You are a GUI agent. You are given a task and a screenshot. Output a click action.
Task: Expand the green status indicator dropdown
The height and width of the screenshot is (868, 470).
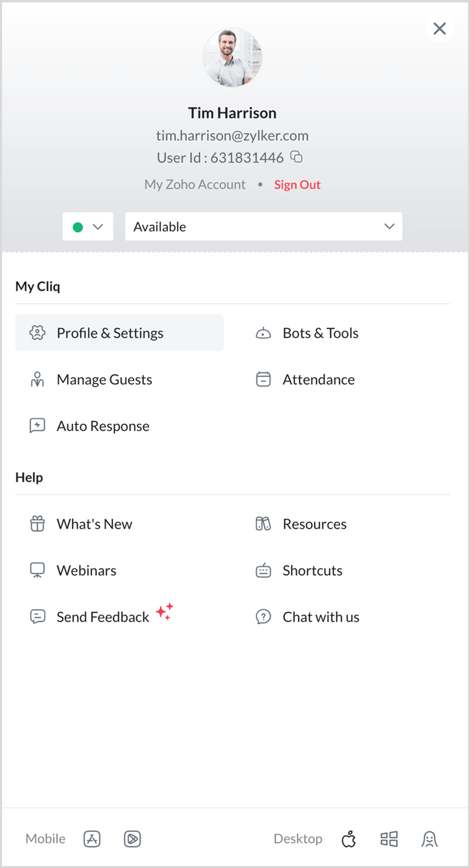pyautogui.click(x=88, y=227)
